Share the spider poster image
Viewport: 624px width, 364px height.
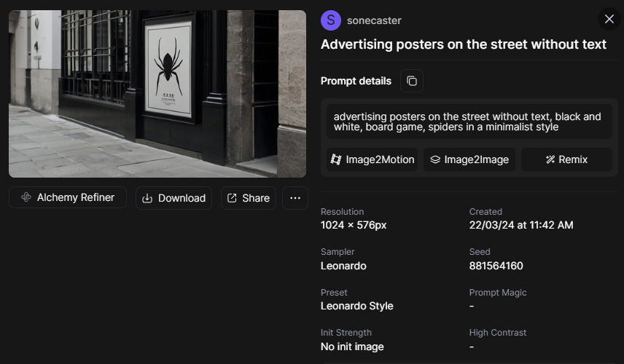coord(248,198)
